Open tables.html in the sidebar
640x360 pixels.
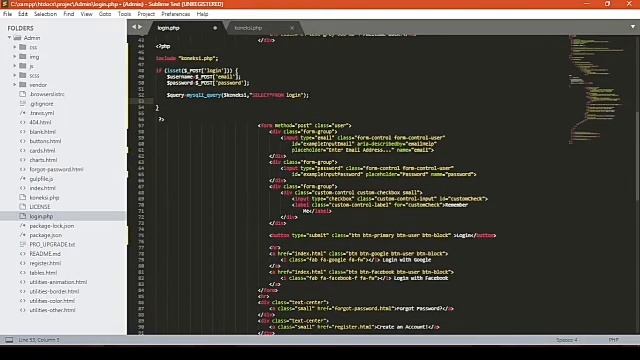coord(43,273)
